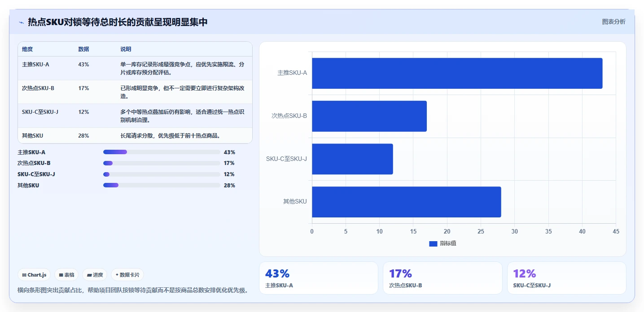Image resolution: width=644 pixels, height=312 pixels.
Task: Click the 图表分析 label in the header
Action: point(613,22)
